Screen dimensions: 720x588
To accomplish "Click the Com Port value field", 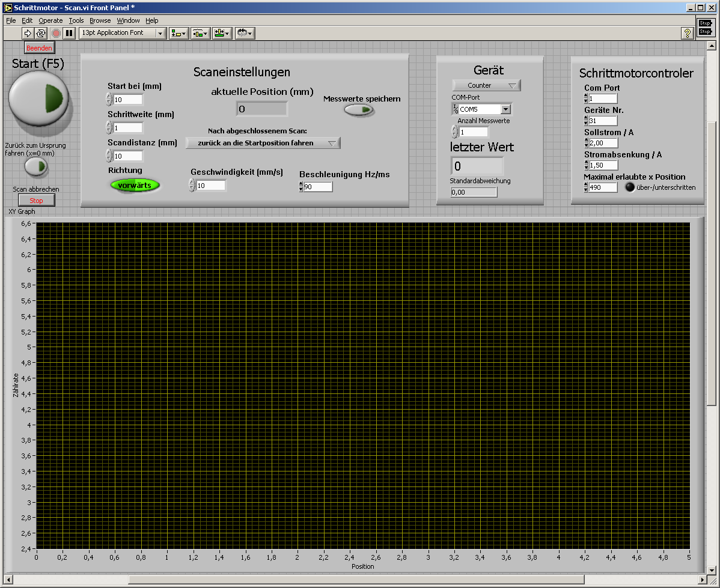I will click(x=603, y=99).
